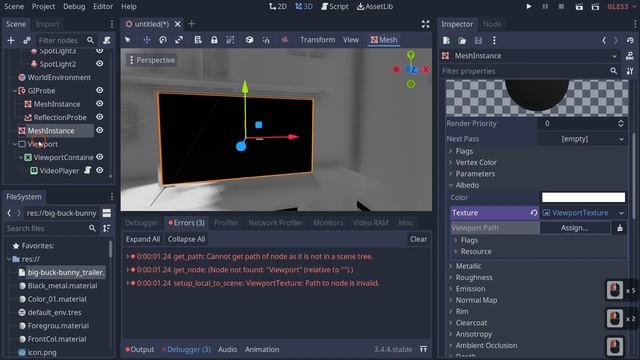The width and height of the screenshot is (640, 360).
Task: Toggle visibility of the VideoPlayer node
Action: pos(99,170)
